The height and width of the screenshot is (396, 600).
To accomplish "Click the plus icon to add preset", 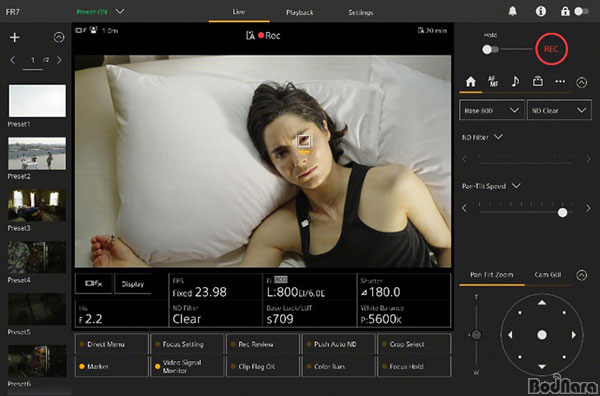I will coord(15,37).
